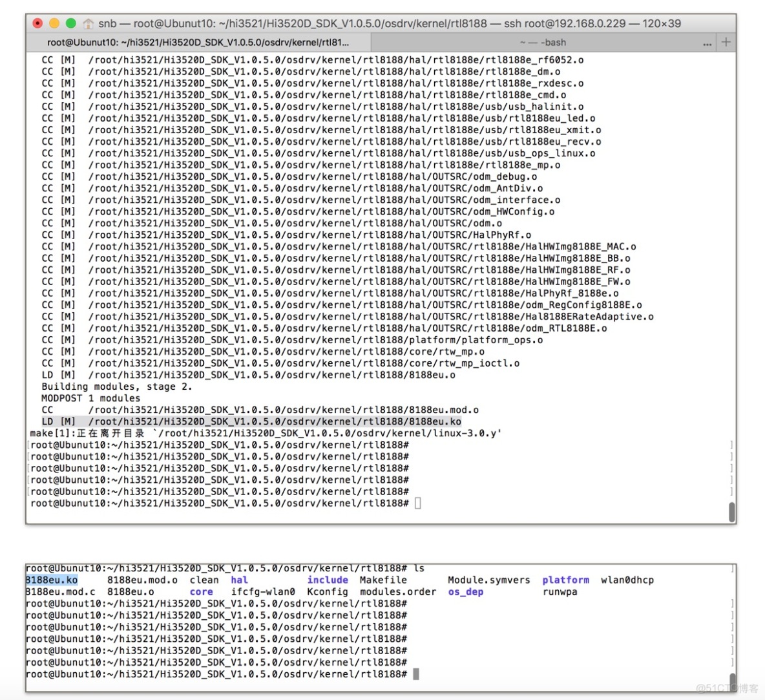Screen dimensions: 765x700
Task: Click the Kconfig file name
Action: click(328, 591)
